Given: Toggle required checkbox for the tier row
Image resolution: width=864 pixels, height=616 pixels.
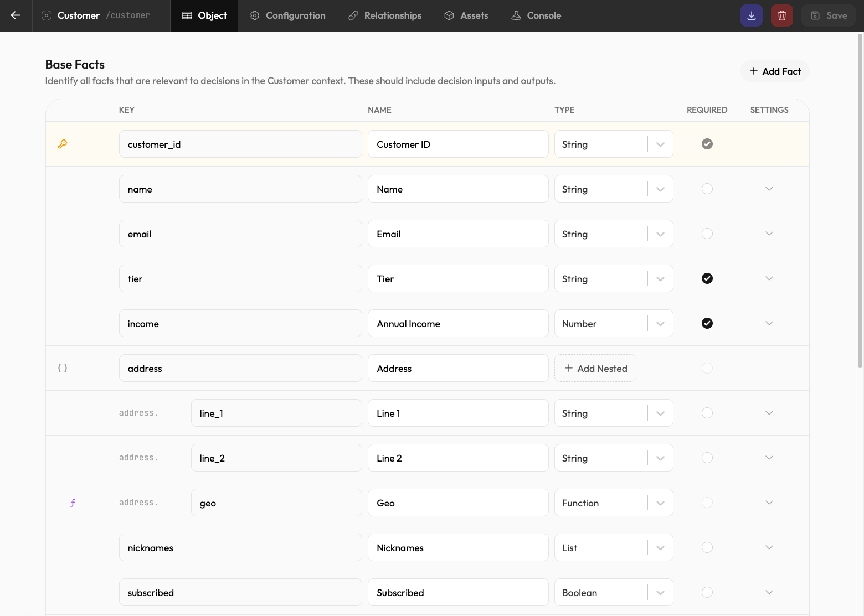Looking at the screenshot, I should point(707,278).
